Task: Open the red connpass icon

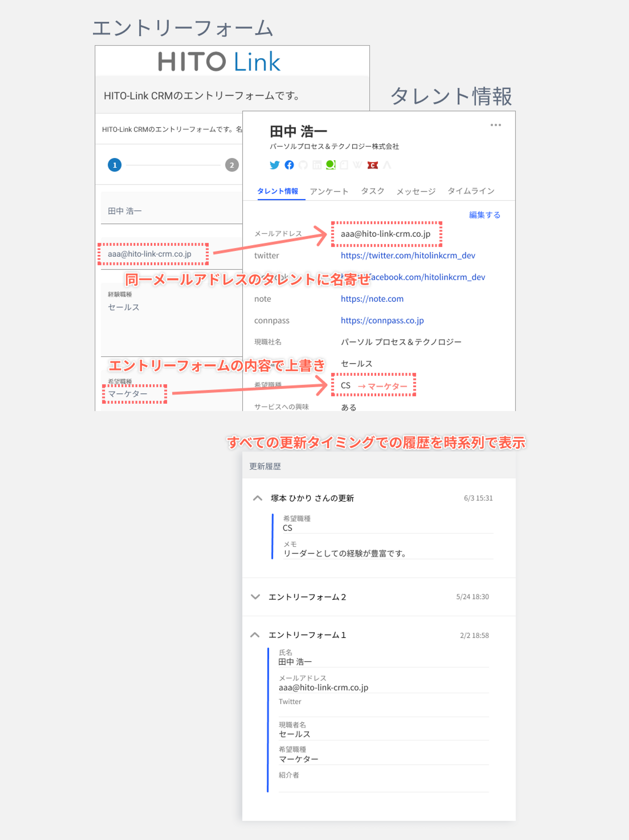Action: point(373,165)
